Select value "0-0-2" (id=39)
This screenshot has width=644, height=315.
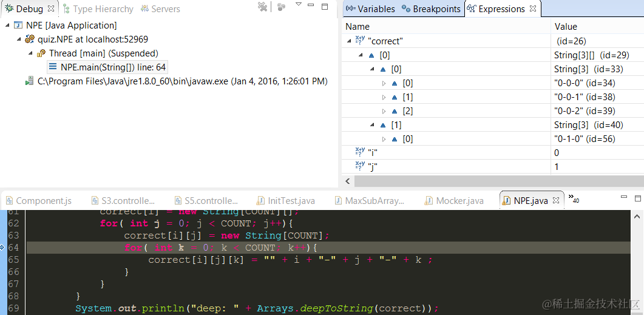click(x=585, y=111)
